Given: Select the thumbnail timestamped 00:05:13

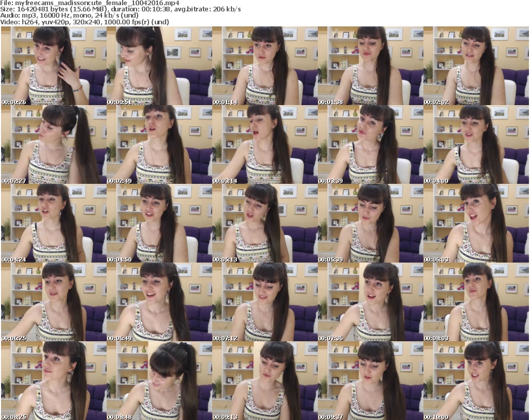Looking at the screenshot, I should click(264, 224).
